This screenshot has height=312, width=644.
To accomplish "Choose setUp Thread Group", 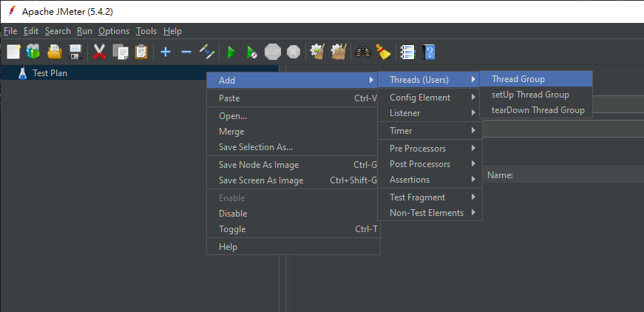I will 536,95.
